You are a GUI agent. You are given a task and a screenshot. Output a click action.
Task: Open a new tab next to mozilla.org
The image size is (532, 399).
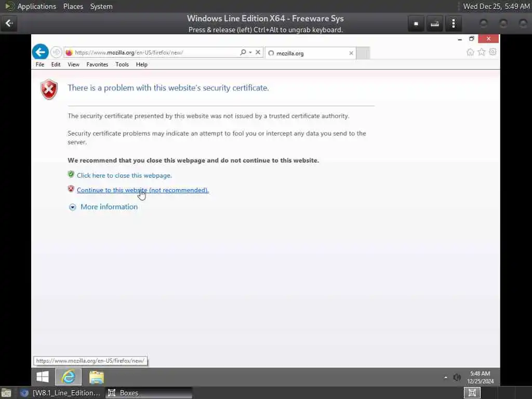point(363,54)
